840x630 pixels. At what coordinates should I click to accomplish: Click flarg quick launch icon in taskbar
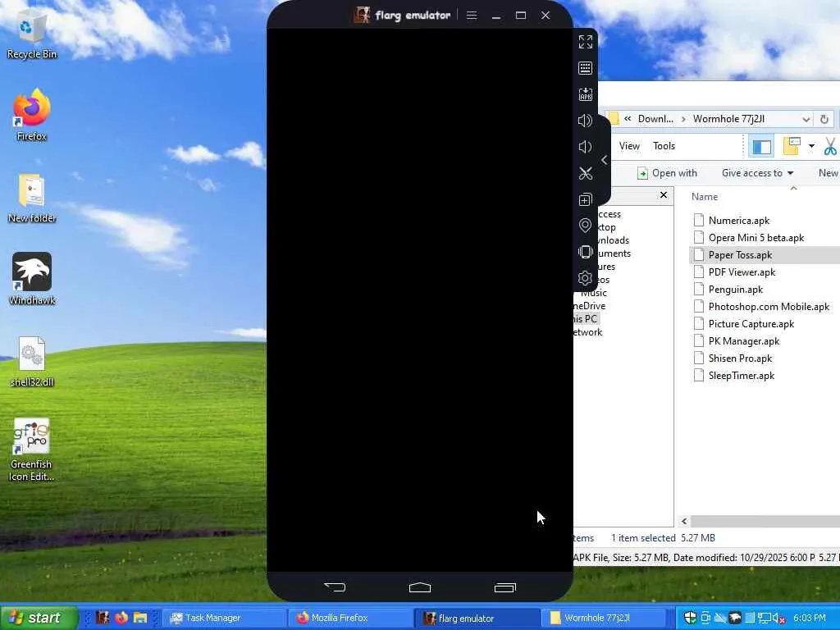click(103, 618)
